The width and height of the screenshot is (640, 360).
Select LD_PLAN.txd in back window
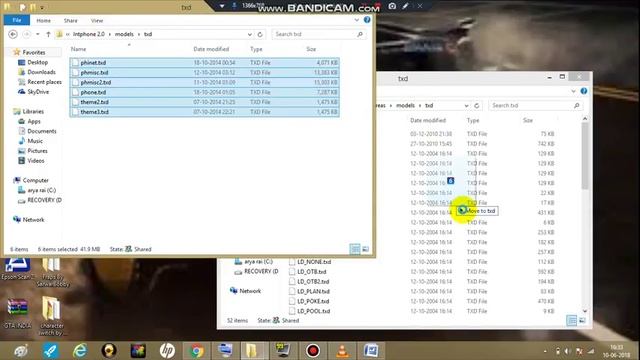(313, 291)
